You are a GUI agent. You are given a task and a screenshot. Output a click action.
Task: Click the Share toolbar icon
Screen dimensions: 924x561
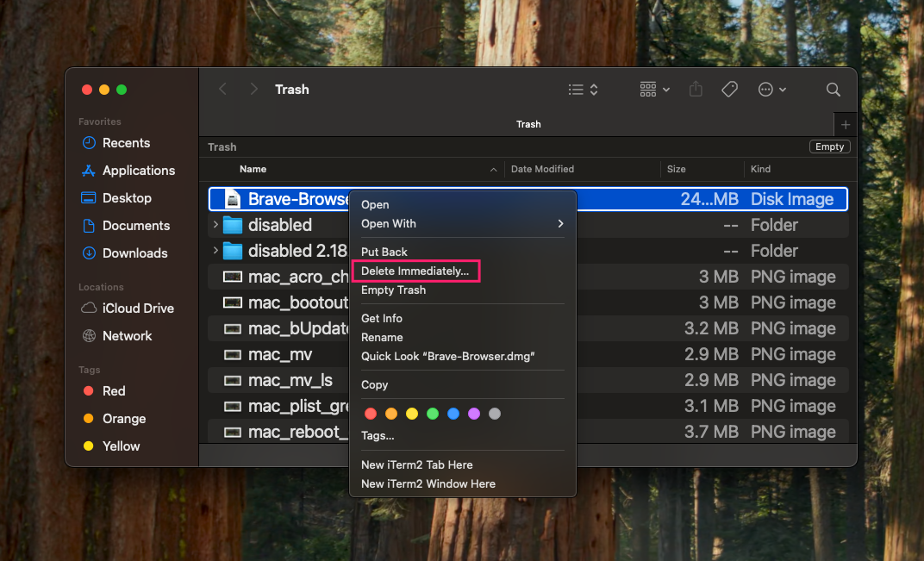[x=696, y=90]
